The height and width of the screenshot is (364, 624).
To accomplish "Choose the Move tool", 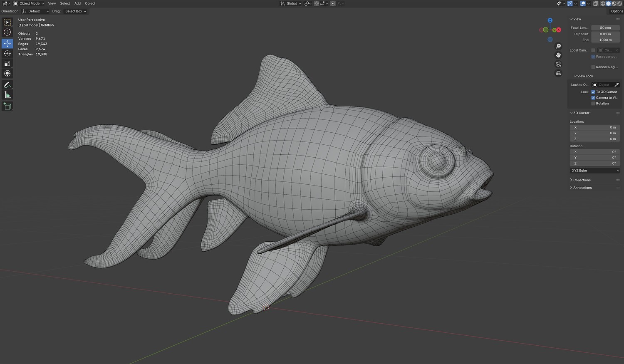I will tap(7, 43).
